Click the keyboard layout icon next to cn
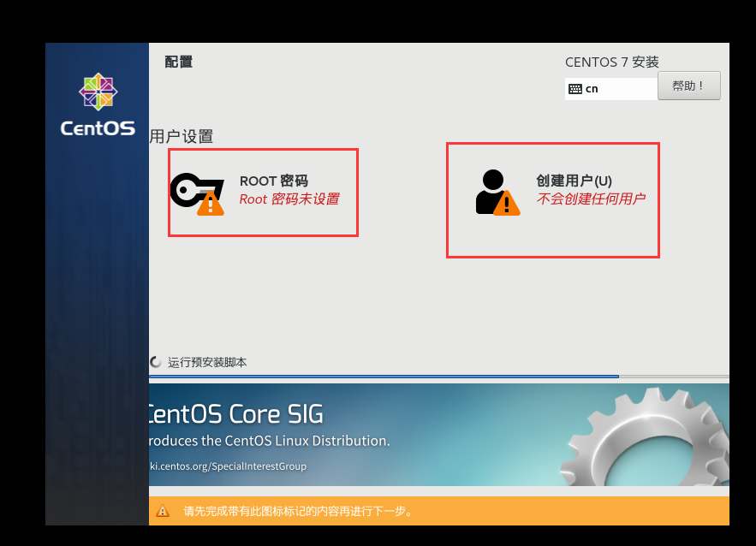The width and height of the screenshot is (756, 546). 575,89
